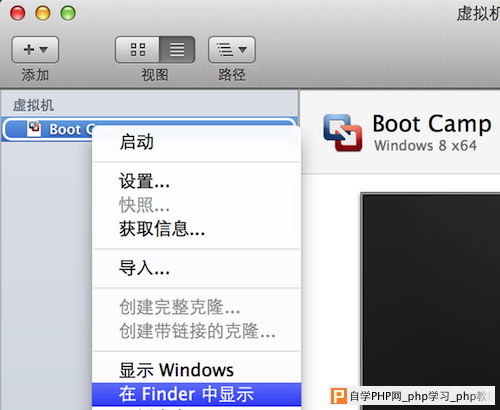
Task: Click the Boot Camp title heading
Action: point(432,124)
